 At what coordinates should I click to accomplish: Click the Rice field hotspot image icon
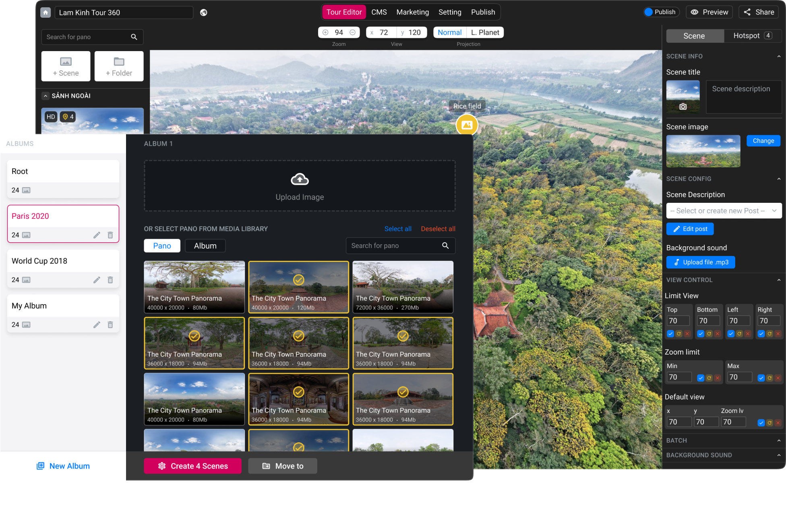pos(467,125)
